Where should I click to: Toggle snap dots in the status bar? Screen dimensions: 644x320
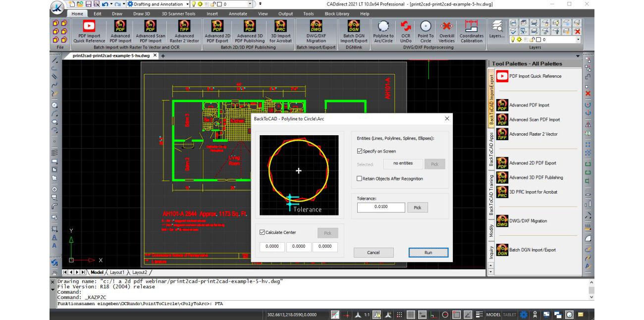pyautogui.click(x=399, y=315)
